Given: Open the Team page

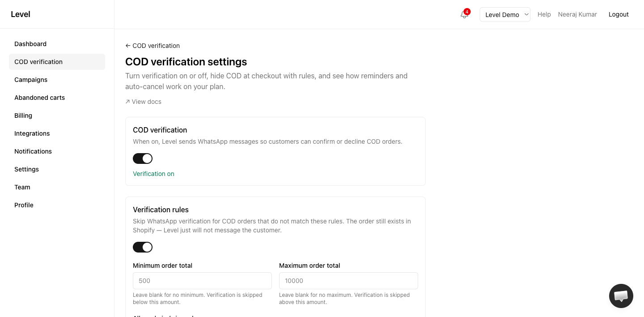Looking at the screenshot, I should tap(57, 187).
